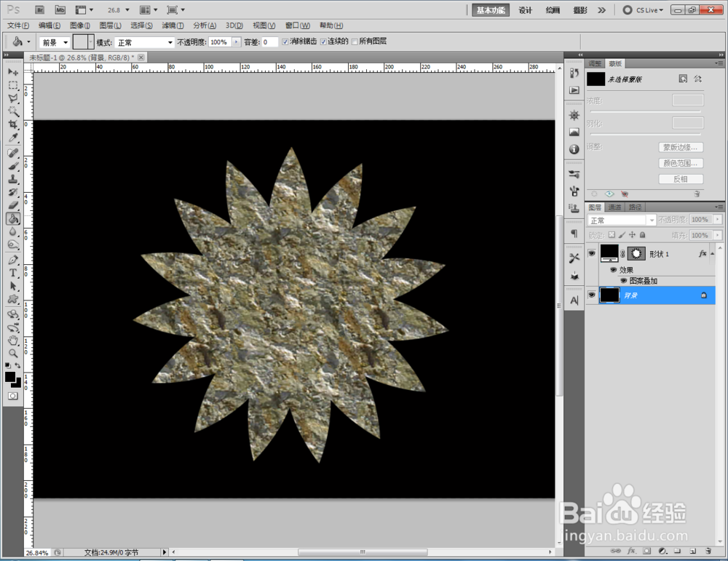Select the 3D Rotate tool
Image resolution: width=728 pixels, height=561 pixels.
click(13, 314)
